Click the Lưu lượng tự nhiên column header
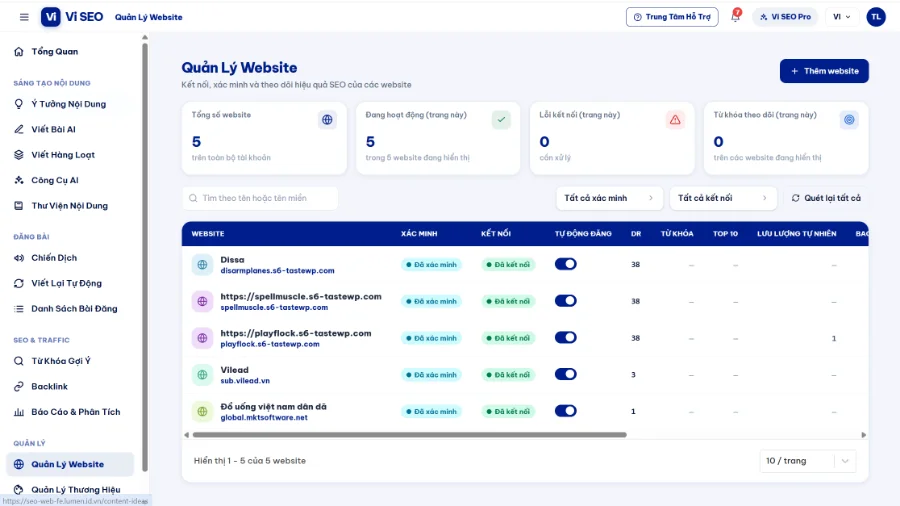This screenshot has width=900, height=506. [796, 234]
